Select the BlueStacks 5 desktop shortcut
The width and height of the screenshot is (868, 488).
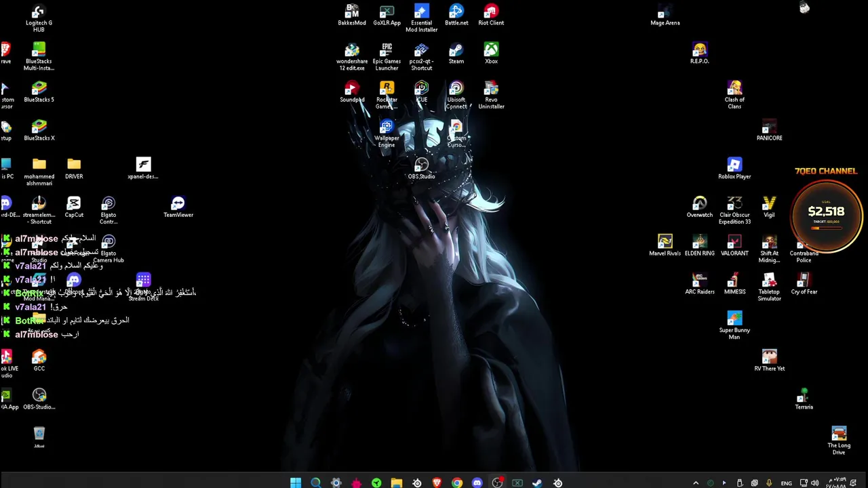pyautogui.click(x=39, y=92)
